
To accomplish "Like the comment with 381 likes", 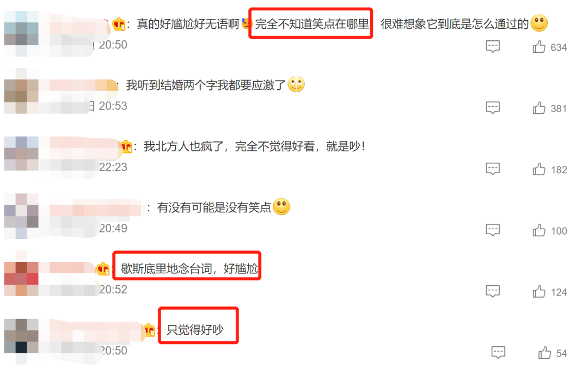I will (x=539, y=108).
